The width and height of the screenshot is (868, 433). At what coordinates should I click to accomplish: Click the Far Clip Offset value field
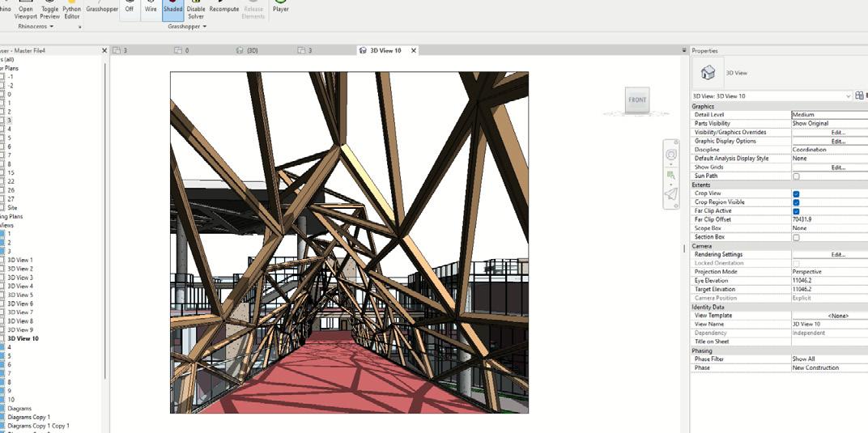coord(830,219)
